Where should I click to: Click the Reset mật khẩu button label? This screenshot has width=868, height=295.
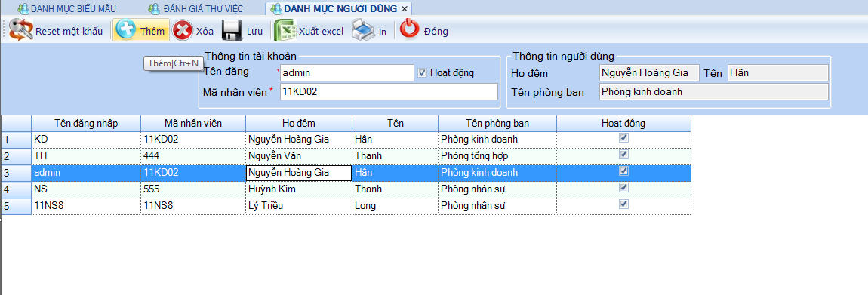click(69, 31)
